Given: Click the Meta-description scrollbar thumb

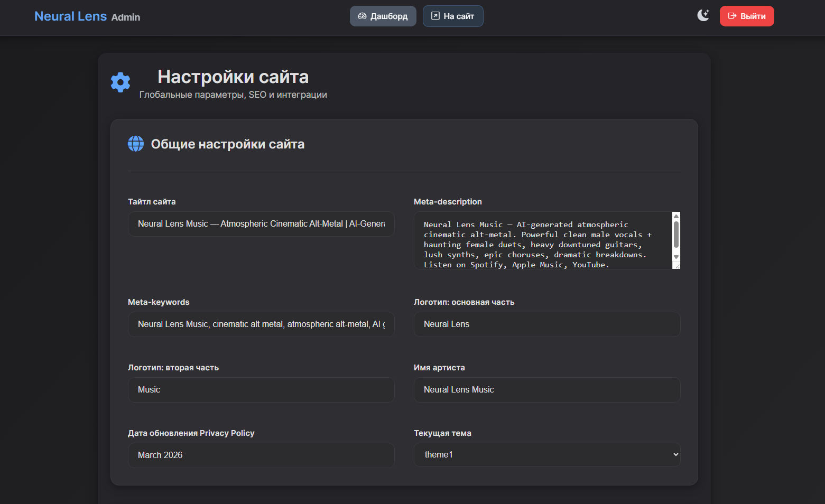Looking at the screenshot, I should point(676,234).
